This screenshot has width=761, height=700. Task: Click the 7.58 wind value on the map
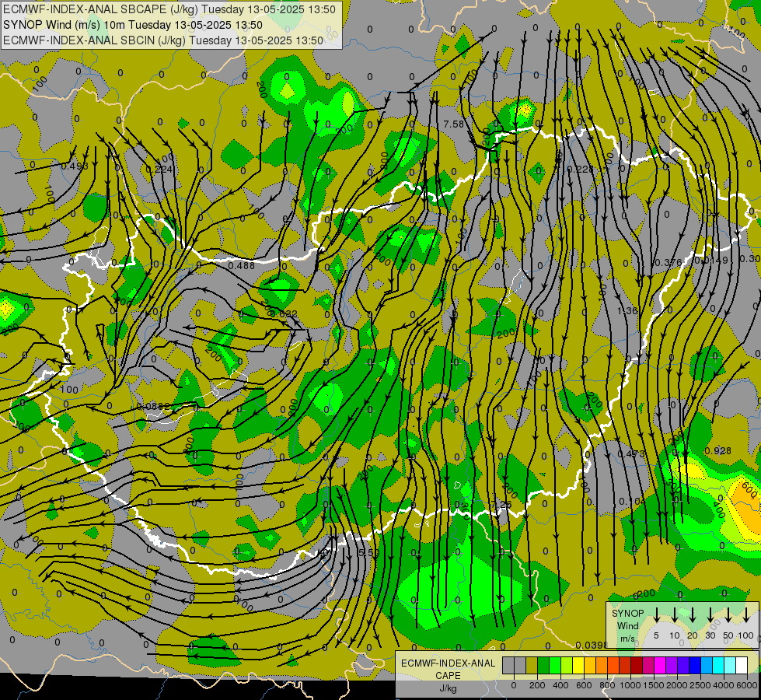point(453,124)
